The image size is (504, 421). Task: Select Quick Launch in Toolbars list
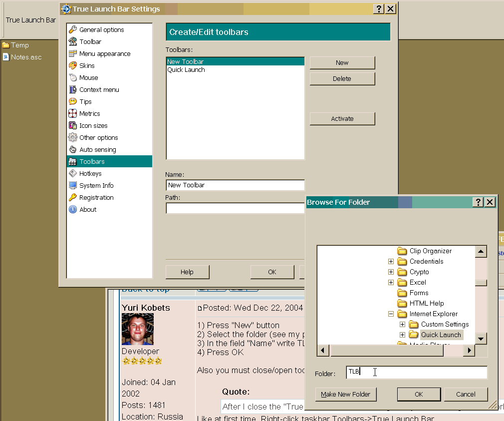[186, 70]
